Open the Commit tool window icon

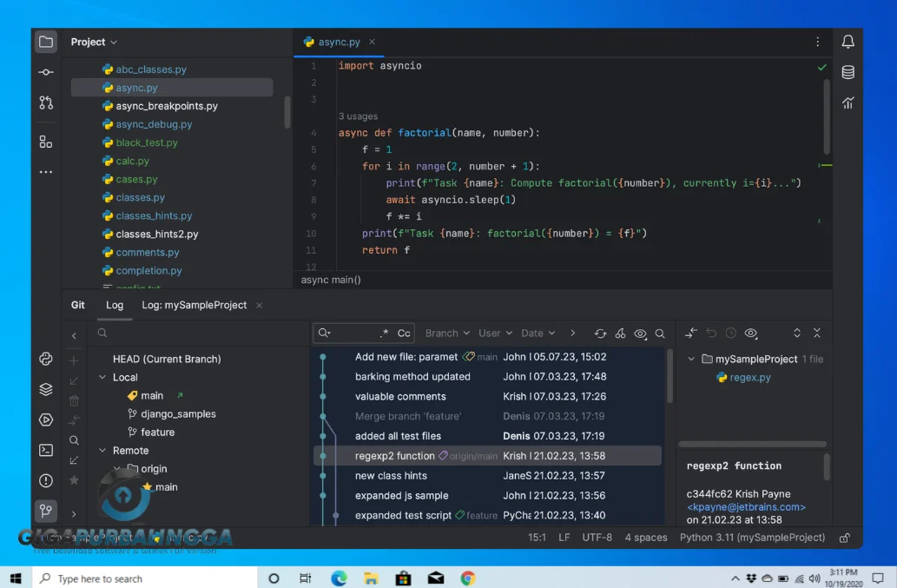click(x=46, y=72)
